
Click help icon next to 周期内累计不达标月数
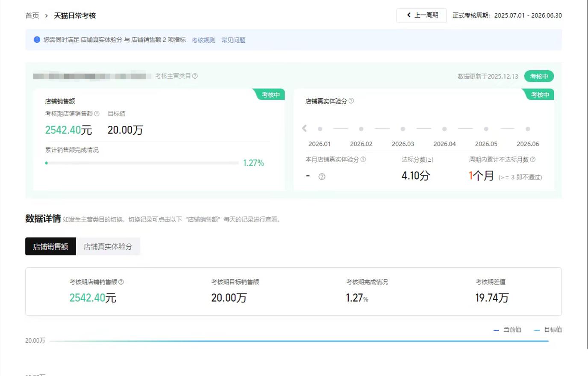click(533, 160)
